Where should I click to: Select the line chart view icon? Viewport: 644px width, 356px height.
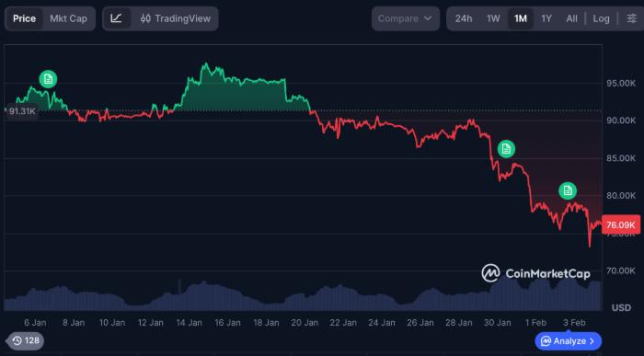[x=117, y=18]
